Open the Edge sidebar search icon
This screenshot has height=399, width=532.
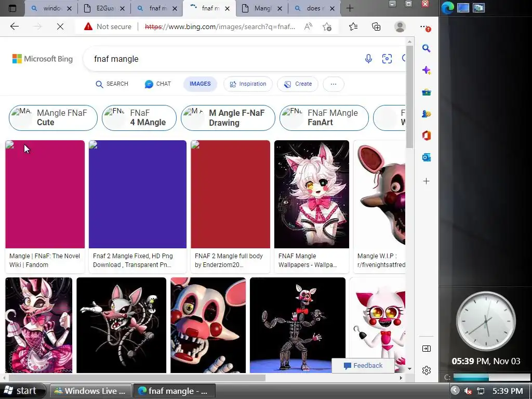(427, 48)
